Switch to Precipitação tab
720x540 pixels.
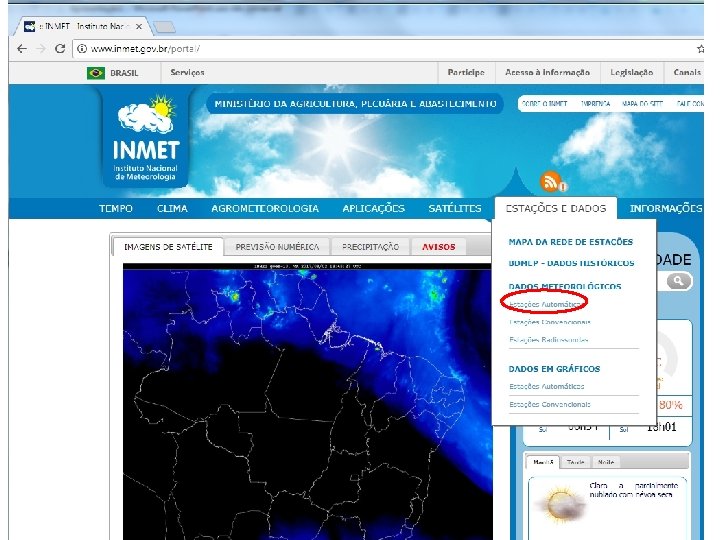tap(371, 247)
